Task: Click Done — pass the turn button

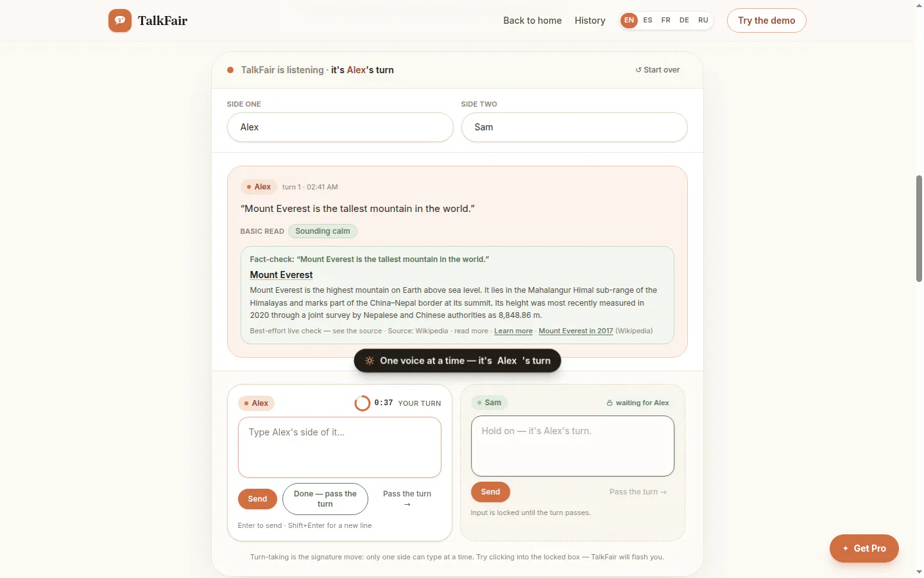Action: 325,499
